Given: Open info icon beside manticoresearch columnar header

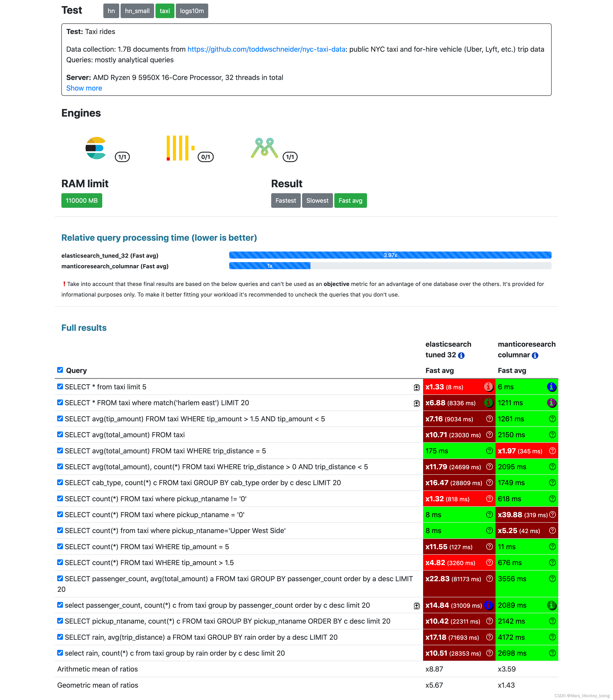Looking at the screenshot, I should pyautogui.click(x=535, y=355).
